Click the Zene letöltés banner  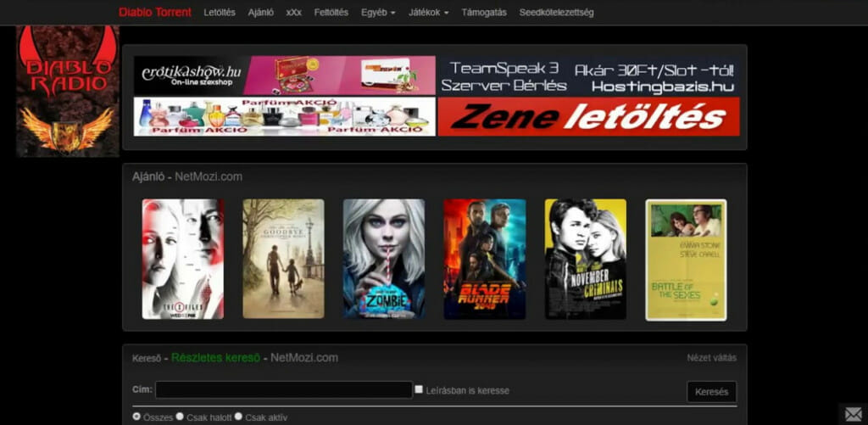(x=589, y=116)
